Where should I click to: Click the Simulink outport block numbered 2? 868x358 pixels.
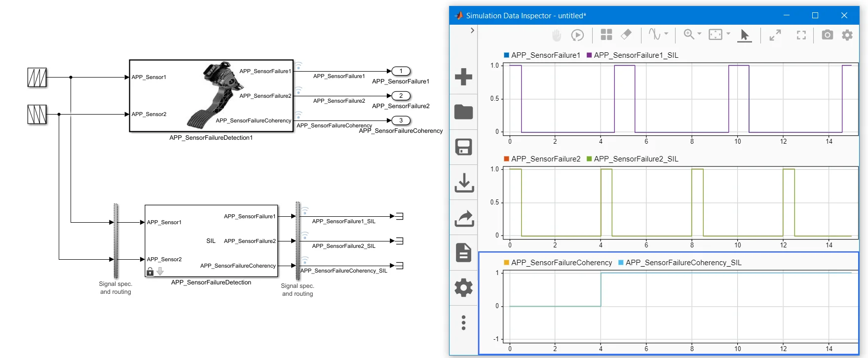click(x=401, y=96)
